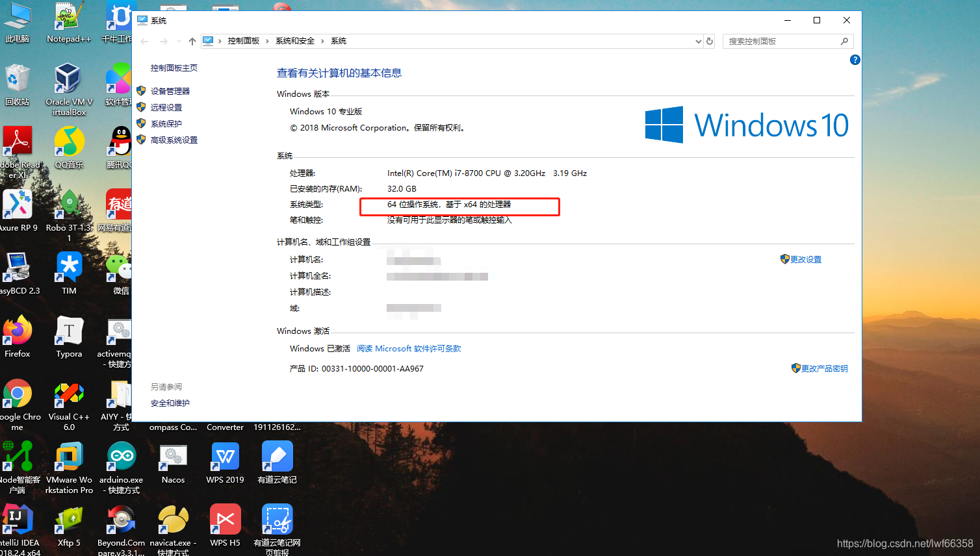Open 高级系统设置 sidebar link
The width and height of the screenshot is (980, 556).
174,140
